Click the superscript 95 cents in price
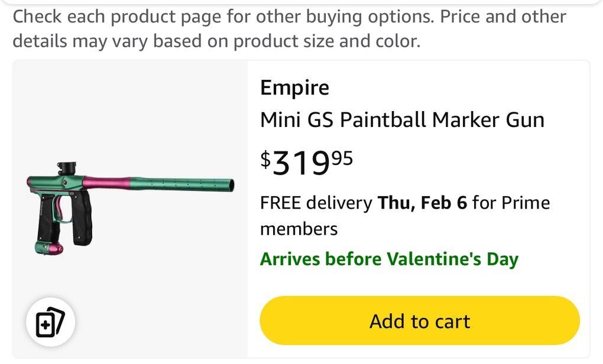 [342, 158]
